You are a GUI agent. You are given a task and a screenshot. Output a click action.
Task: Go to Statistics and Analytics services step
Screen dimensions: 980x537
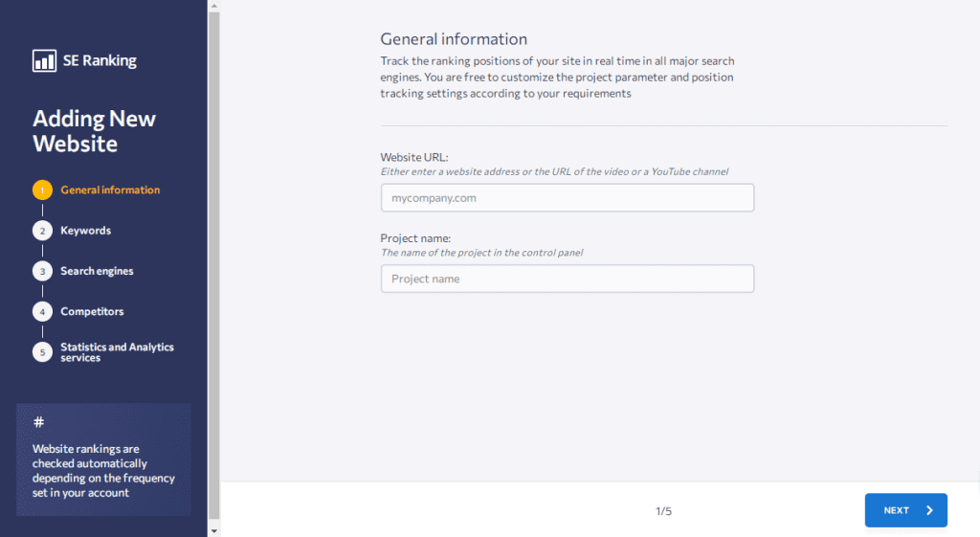117,352
